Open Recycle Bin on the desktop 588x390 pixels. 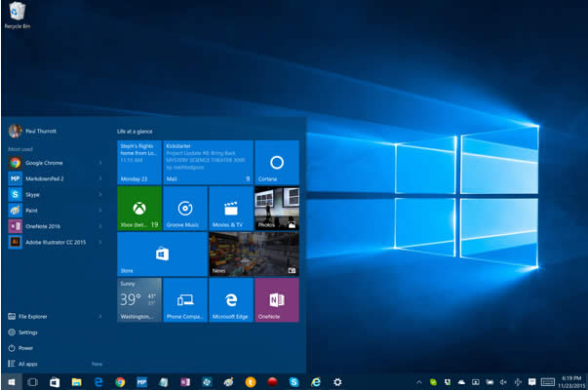coord(14,15)
